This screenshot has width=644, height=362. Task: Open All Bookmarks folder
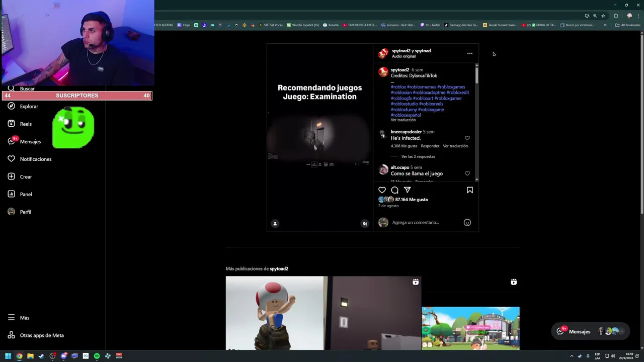point(627,25)
